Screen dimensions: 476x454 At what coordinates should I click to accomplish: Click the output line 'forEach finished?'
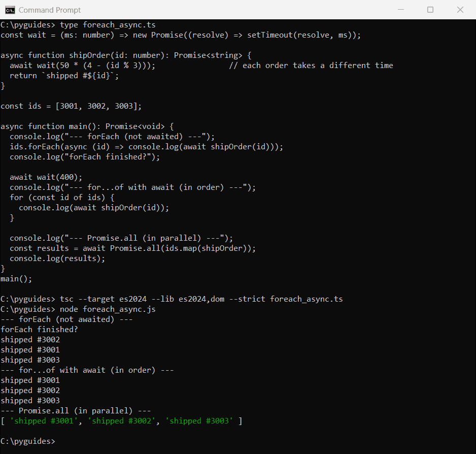tap(39, 330)
